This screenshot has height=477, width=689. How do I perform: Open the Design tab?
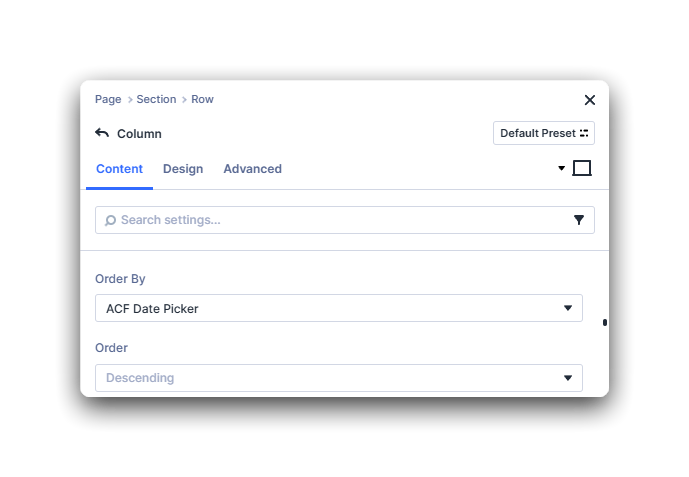[183, 169]
